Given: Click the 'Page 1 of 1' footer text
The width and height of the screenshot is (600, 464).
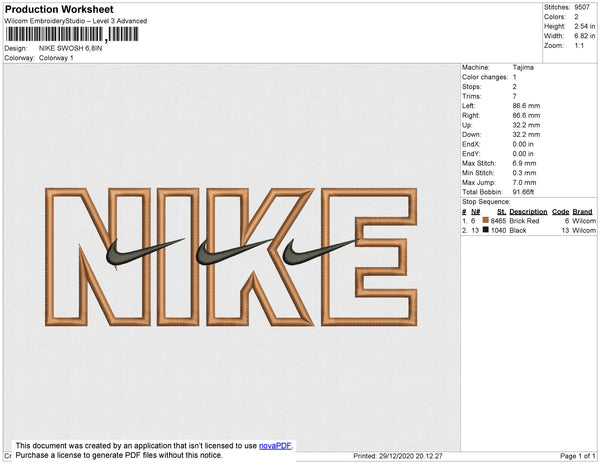Looking at the screenshot, I should coord(578,456).
